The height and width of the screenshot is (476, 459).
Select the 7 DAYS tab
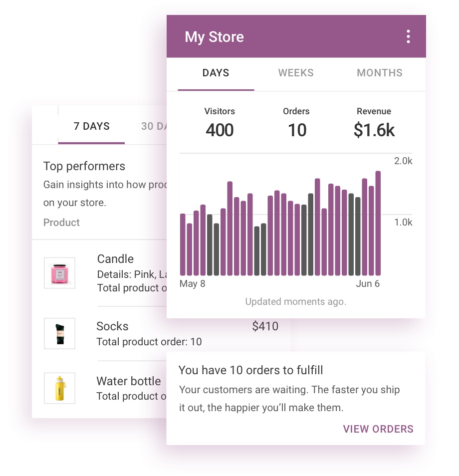point(91,126)
